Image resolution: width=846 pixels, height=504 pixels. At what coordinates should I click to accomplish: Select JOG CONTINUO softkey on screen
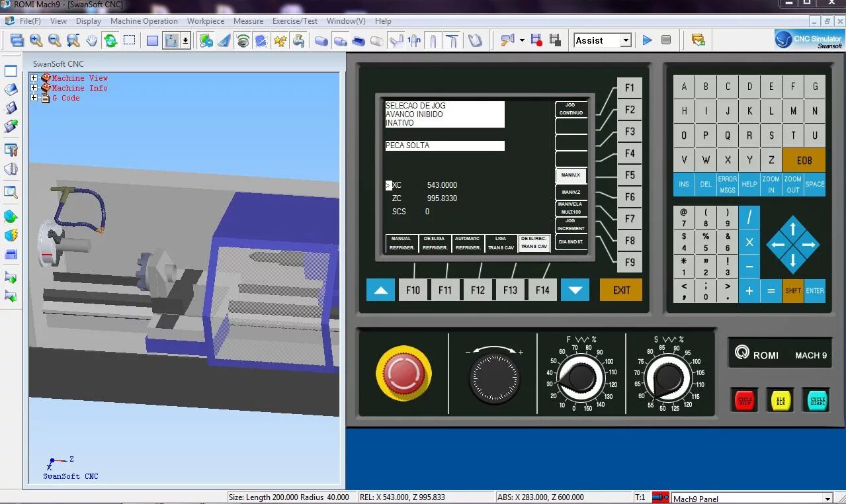(x=571, y=109)
